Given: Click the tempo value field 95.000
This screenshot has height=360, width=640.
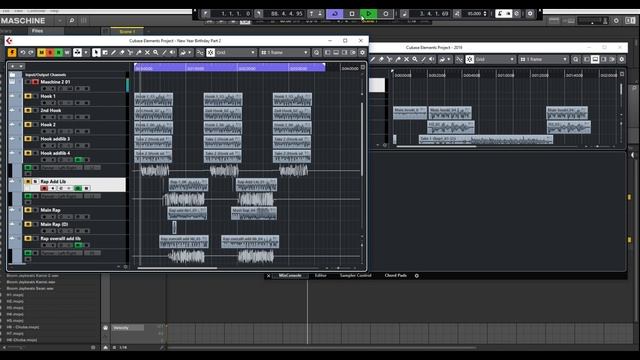Looking at the screenshot, I should pos(475,13).
